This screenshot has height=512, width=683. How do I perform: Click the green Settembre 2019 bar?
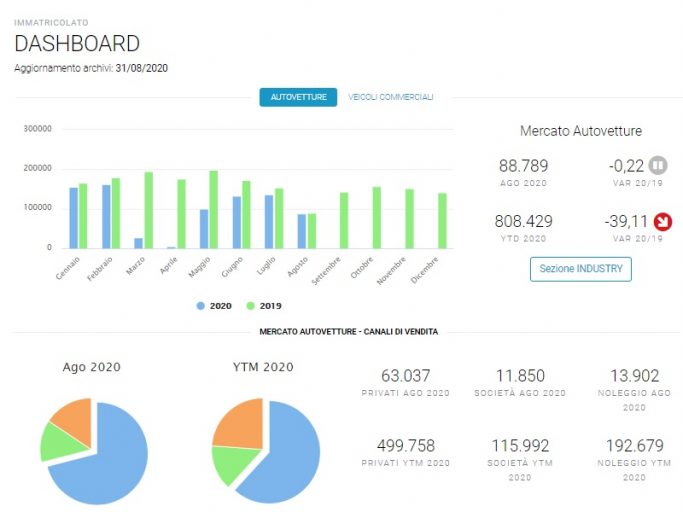click(x=344, y=220)
